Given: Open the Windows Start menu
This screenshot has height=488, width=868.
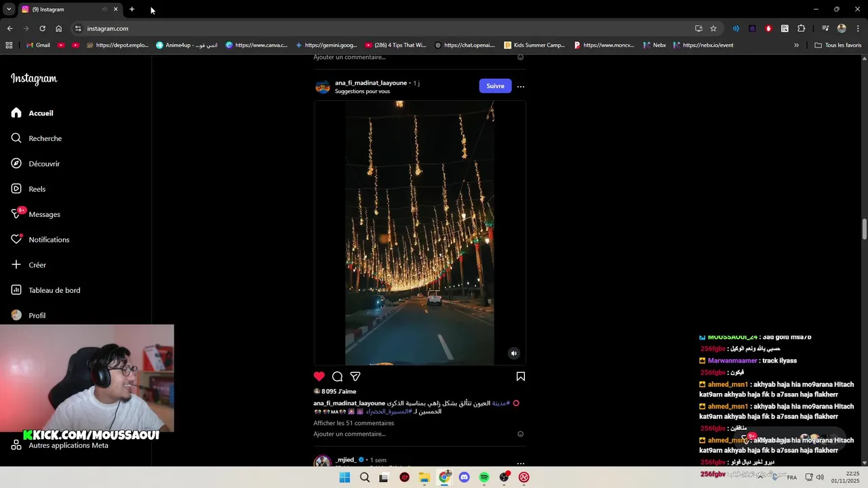Looking at the screenshot, I should [344, 477].
